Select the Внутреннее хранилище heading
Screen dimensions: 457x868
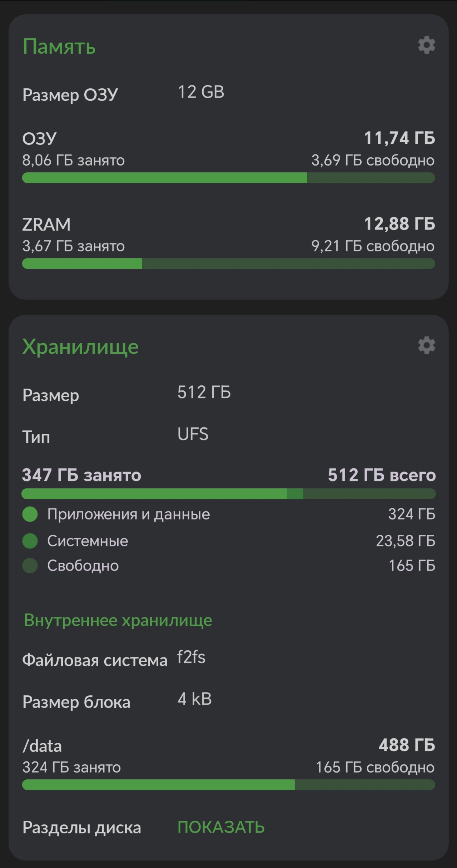118,620
